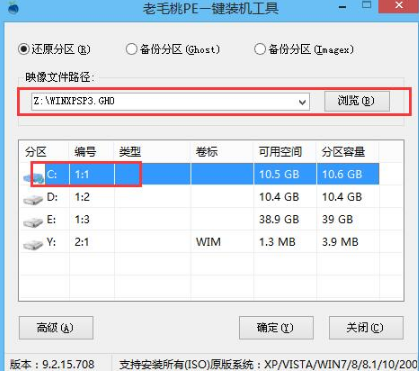Sort by the 编号 column header

(85, 152)
